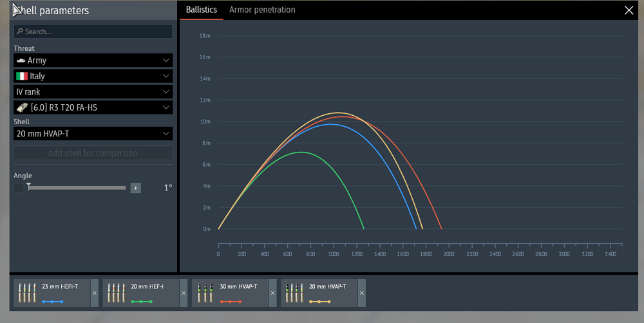This screenshot has width=644, height=323.
Task: Decrease angle with the minus button
Action: 19,188
